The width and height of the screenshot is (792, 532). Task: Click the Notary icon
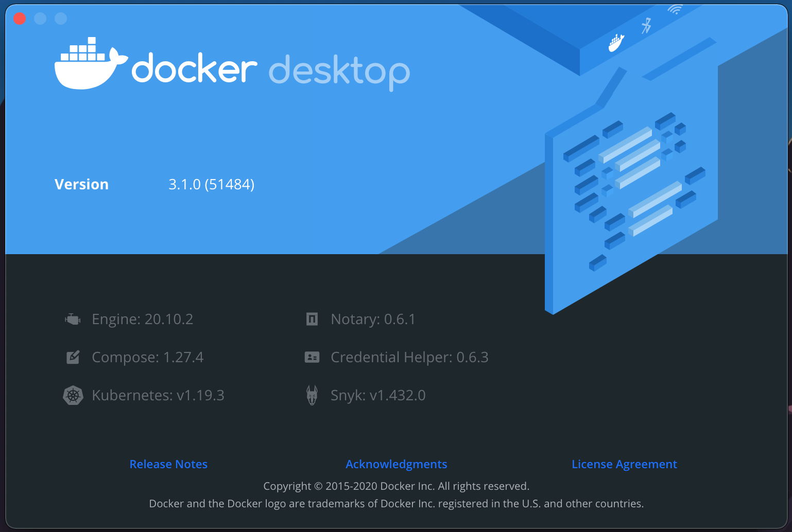pos(312,318)
